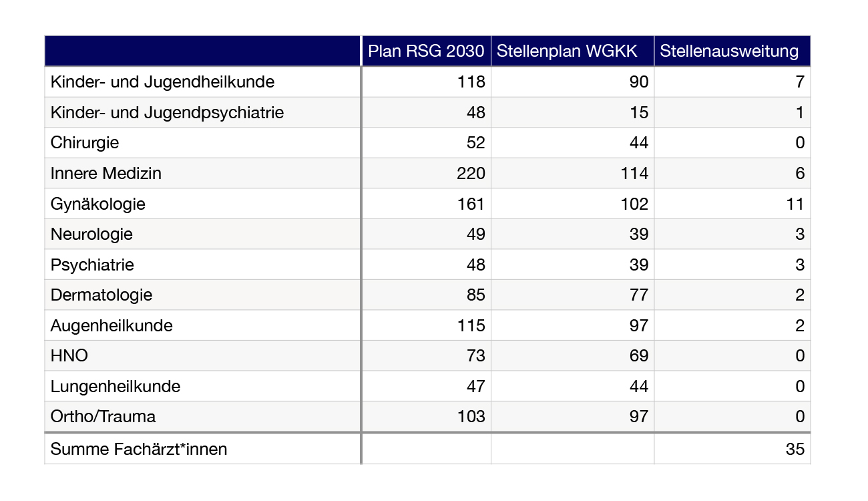Click the Dermatologie row label
Viewport: 868px width, 501px height.
click(101, 295)
